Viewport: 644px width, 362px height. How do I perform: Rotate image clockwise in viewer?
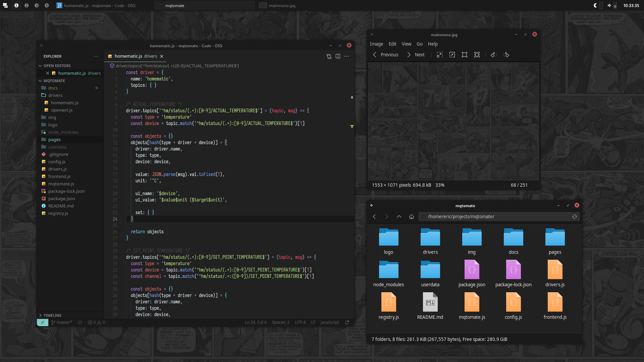point(506,55)
